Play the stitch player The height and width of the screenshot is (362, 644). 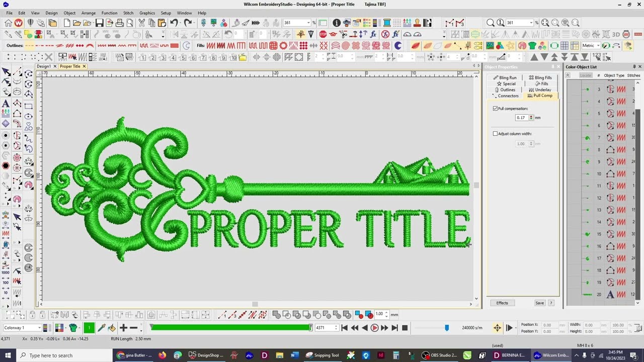[x=374, y=328]
